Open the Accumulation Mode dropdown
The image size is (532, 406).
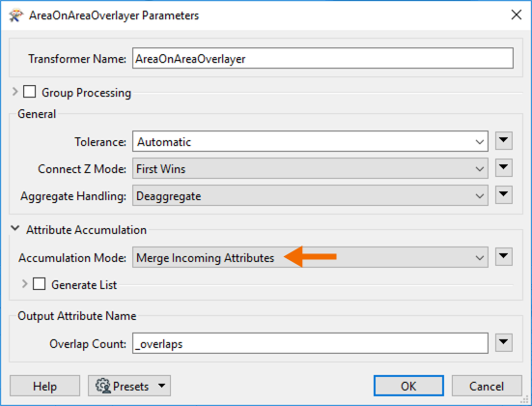tap(310, 257)
